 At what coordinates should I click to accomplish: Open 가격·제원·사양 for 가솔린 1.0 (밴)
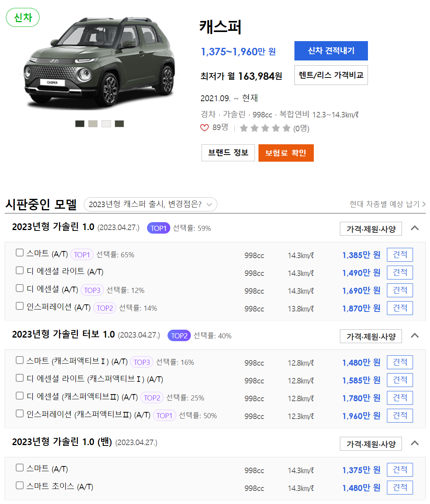pos(371,444)
